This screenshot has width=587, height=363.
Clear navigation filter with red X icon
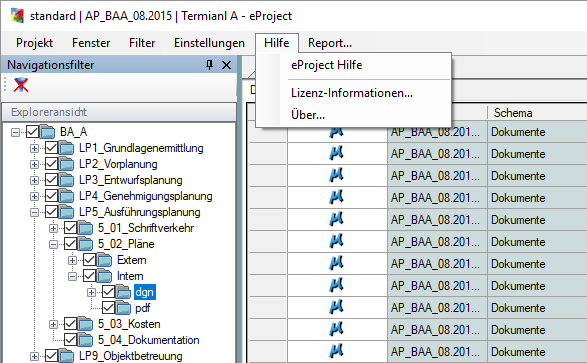pyautogui.click(x=21, y=85)
